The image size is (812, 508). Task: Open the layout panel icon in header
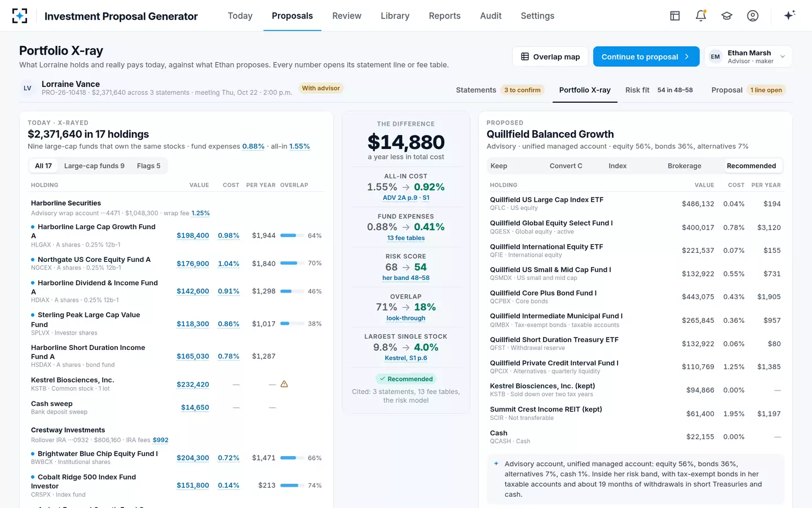pyautogui.click(x=675, y=16)
